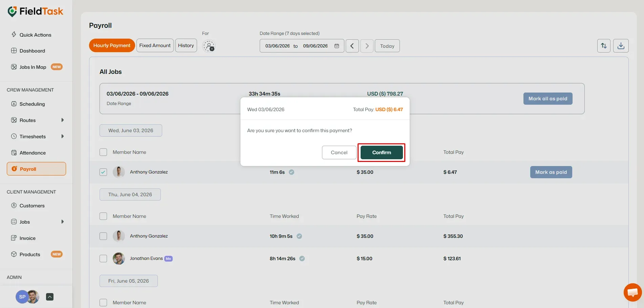The image size is (644, 308).
Task: Click the Invoice document icon
Action: point(14,238)
